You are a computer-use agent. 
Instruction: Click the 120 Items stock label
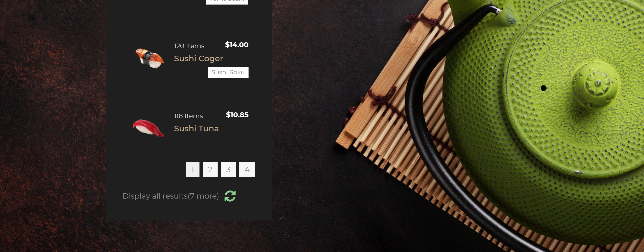[x=189, y=46]
